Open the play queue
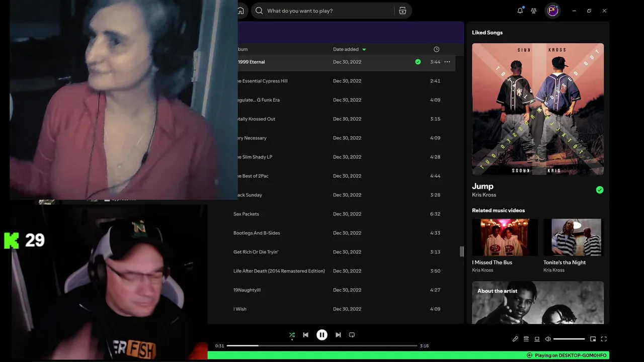This screenshot has height=362, width=644. [526, 339]
